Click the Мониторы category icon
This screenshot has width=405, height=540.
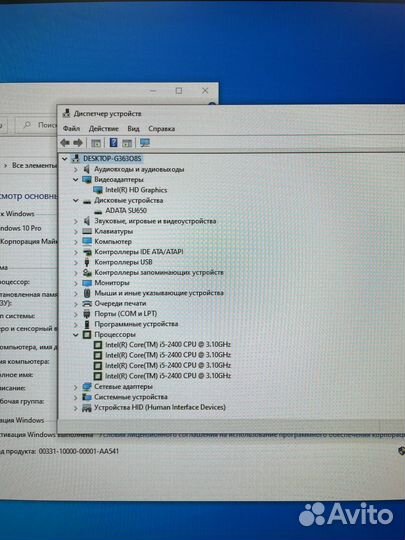pos(87,283)
